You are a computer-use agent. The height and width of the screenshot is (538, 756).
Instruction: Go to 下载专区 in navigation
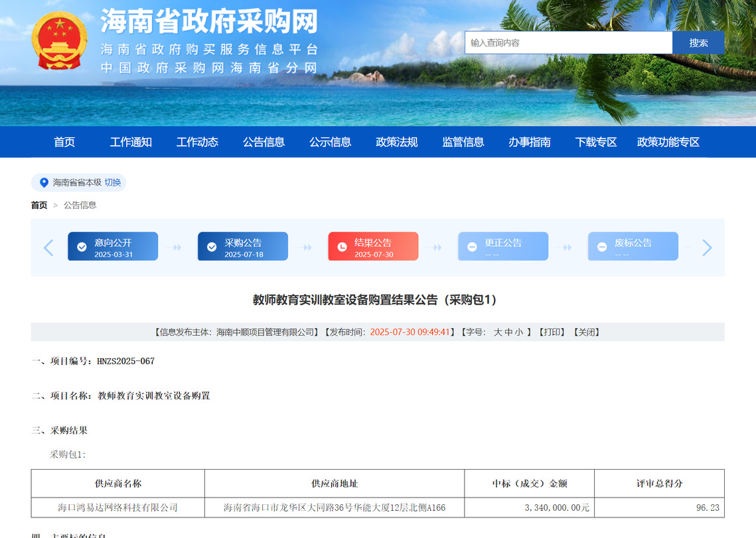pos(595,142)
